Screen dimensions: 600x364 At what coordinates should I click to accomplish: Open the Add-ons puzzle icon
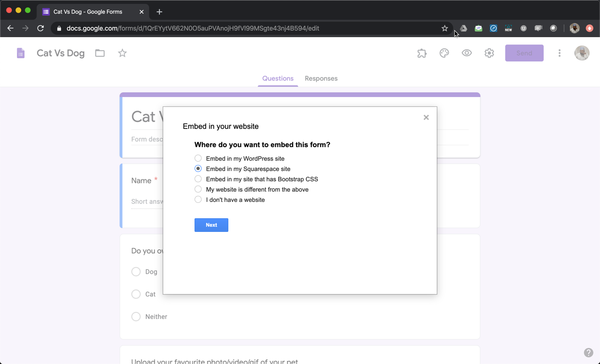click(x=421, y=53)
